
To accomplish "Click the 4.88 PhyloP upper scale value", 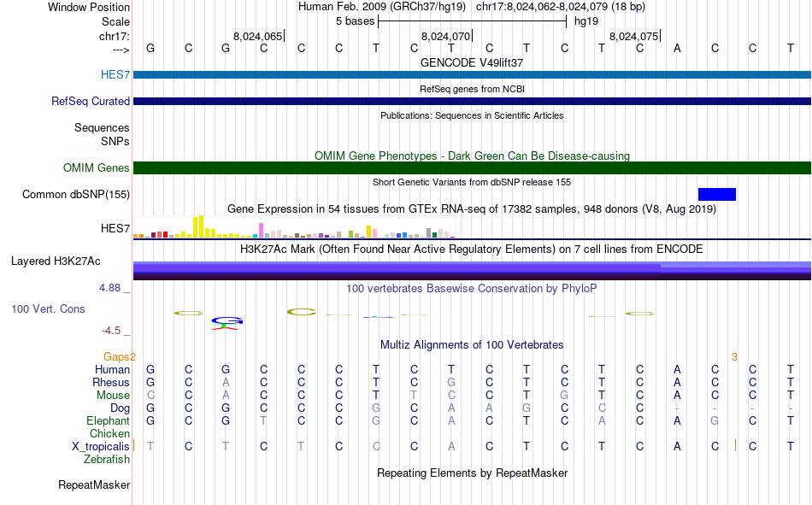I will point(109,287).
